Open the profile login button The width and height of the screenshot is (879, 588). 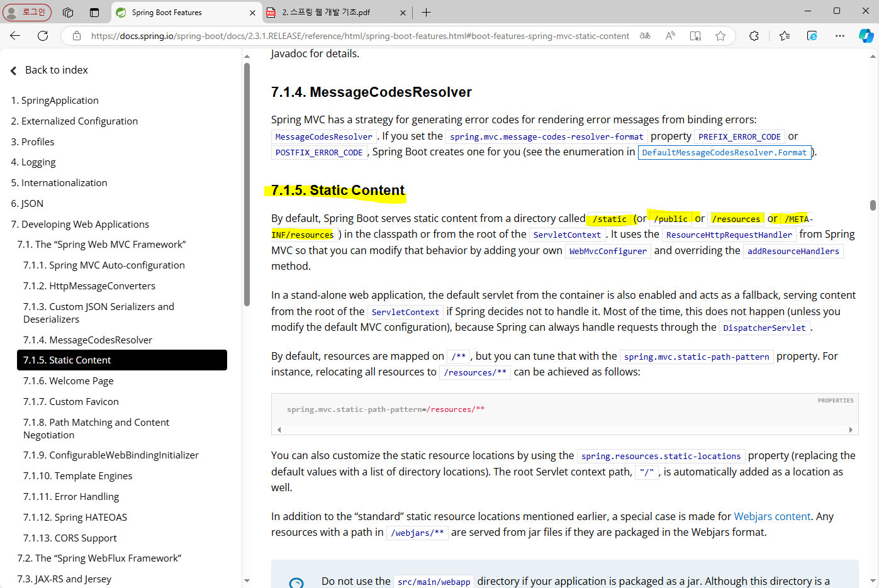tap(26, 12)
